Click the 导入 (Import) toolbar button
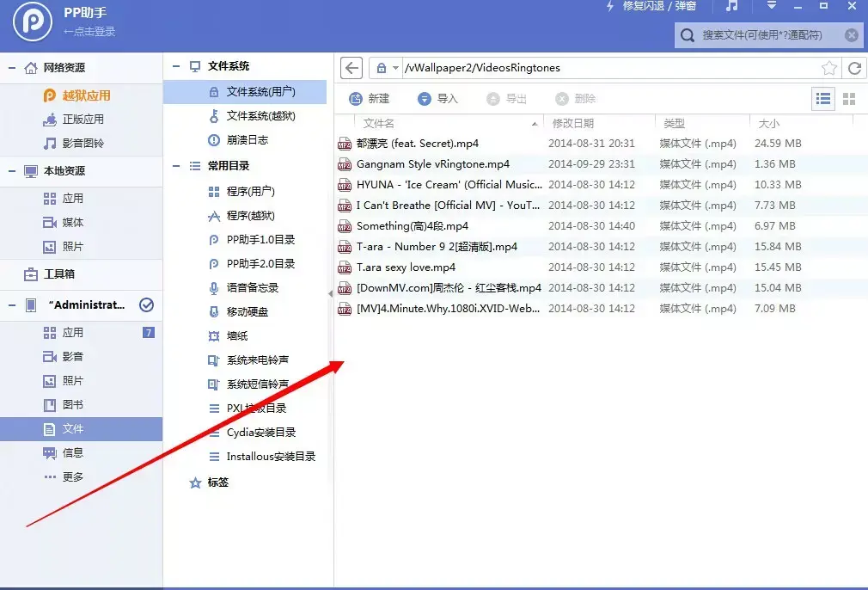 (437, 99)
